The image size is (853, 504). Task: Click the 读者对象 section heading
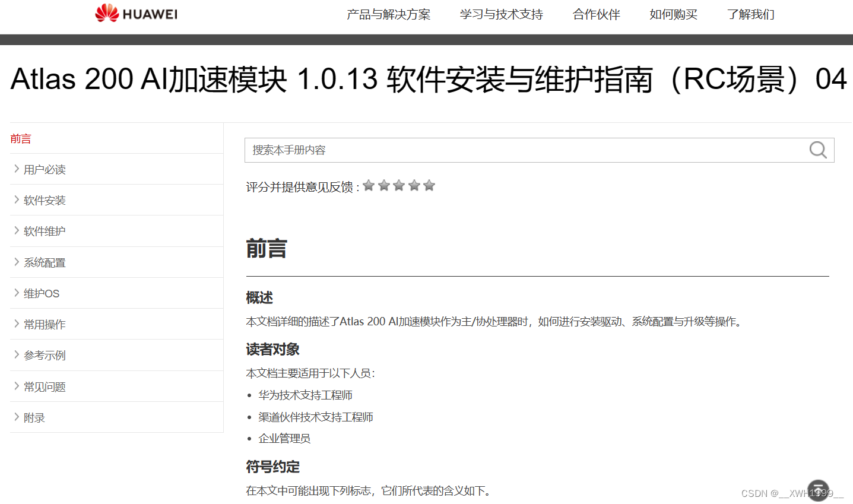pos(272,349)
